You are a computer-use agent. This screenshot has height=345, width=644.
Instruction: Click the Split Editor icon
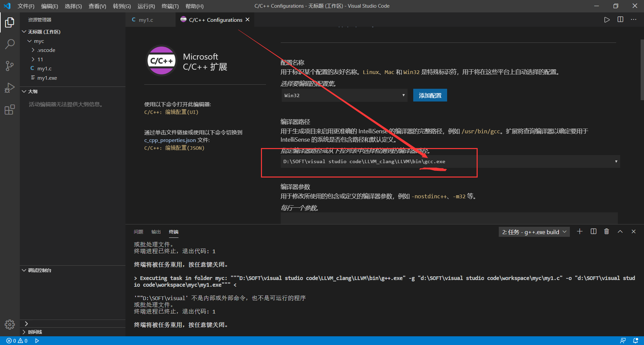[x=620, y=19]
